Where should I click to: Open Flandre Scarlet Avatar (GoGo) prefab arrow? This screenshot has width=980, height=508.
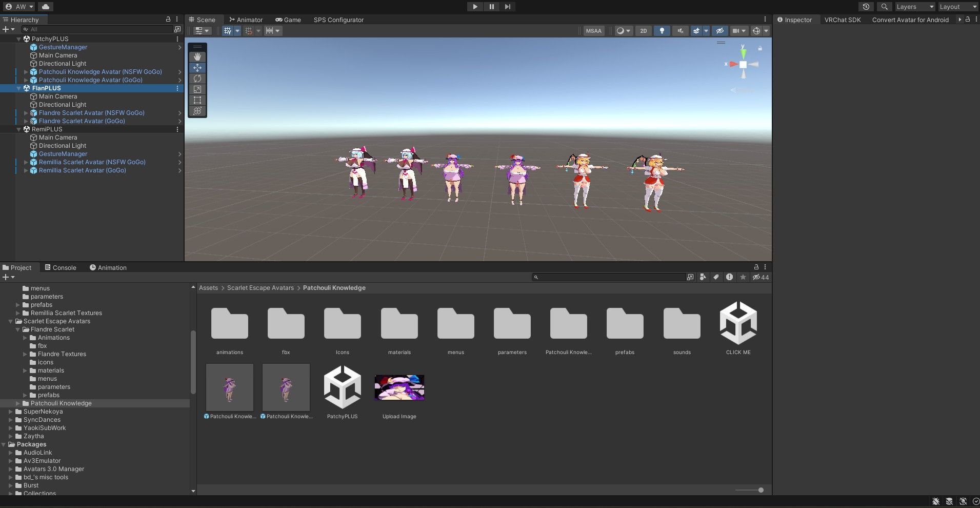tap(179, 121)
